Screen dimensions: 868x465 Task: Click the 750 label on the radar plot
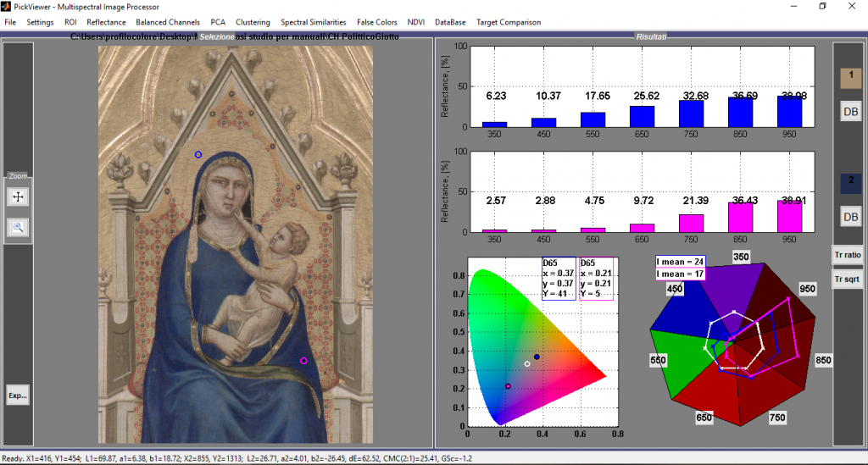pyautogui.click(x=777, y=418)
